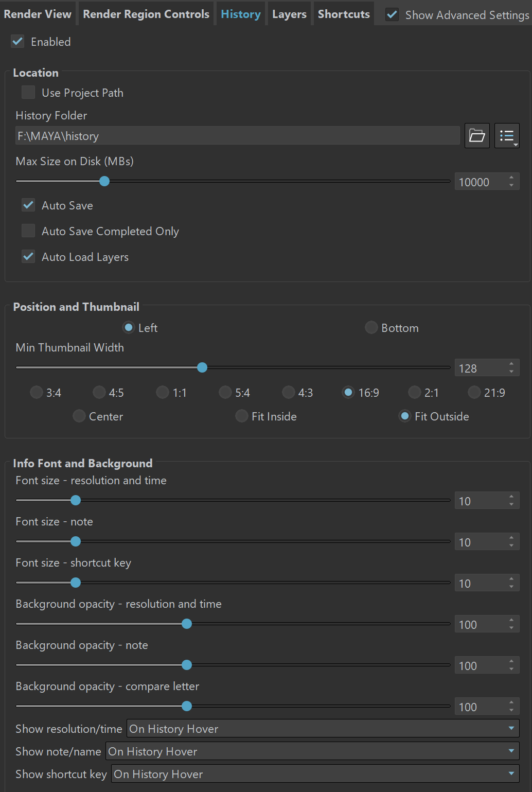Decrease Min Thumbnail Width stepper arrow
Screen dimensions: 532x792
[x=511, y=372]
